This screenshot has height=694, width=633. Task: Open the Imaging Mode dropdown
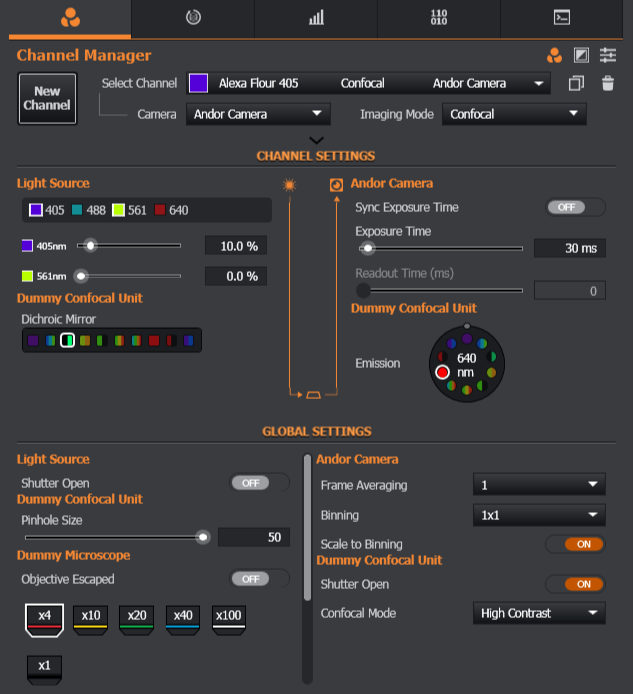[513, 114]
